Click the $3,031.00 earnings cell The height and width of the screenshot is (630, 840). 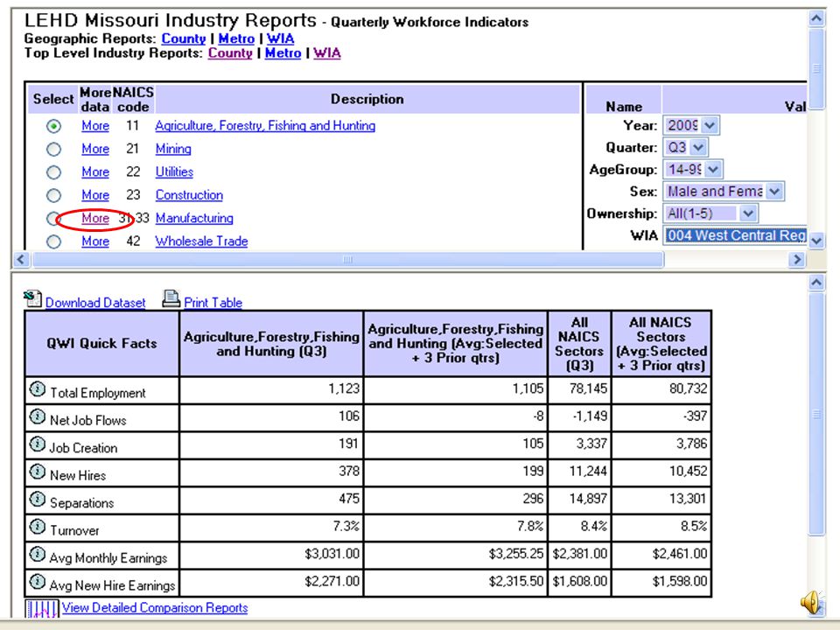click(x=271, y=555)
